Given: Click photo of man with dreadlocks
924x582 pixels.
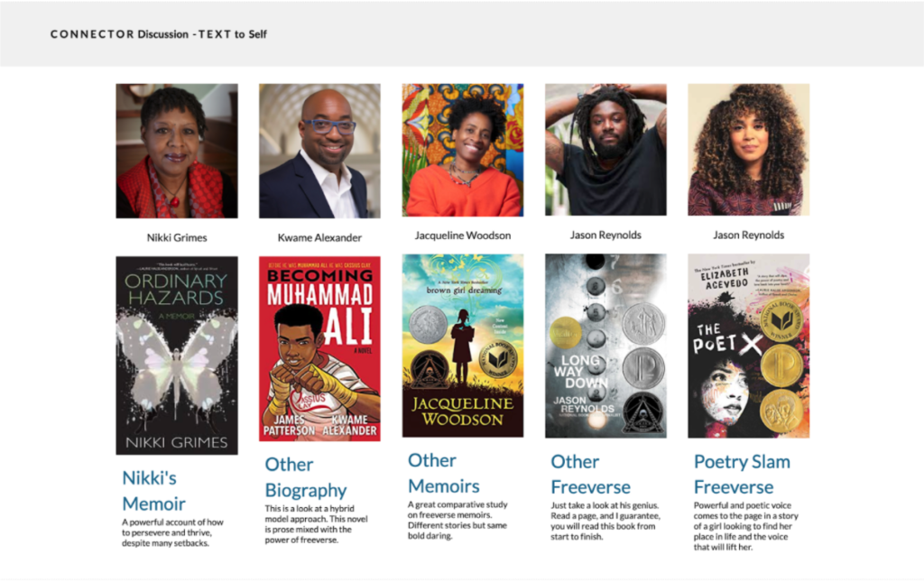Looking at the screenshot, I should (x=605, y=151).
